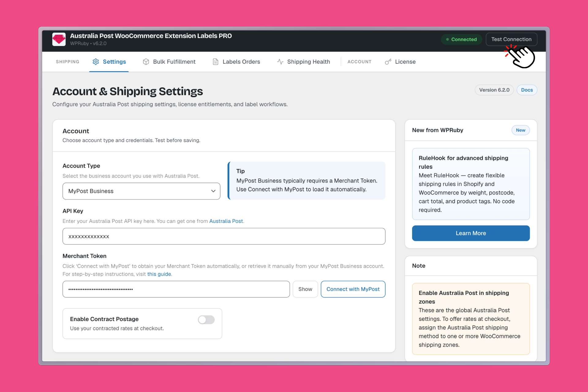Screen dimensions: 588x392
Task: Click the 'Merchant Token' field label
Action: (85, 256)
